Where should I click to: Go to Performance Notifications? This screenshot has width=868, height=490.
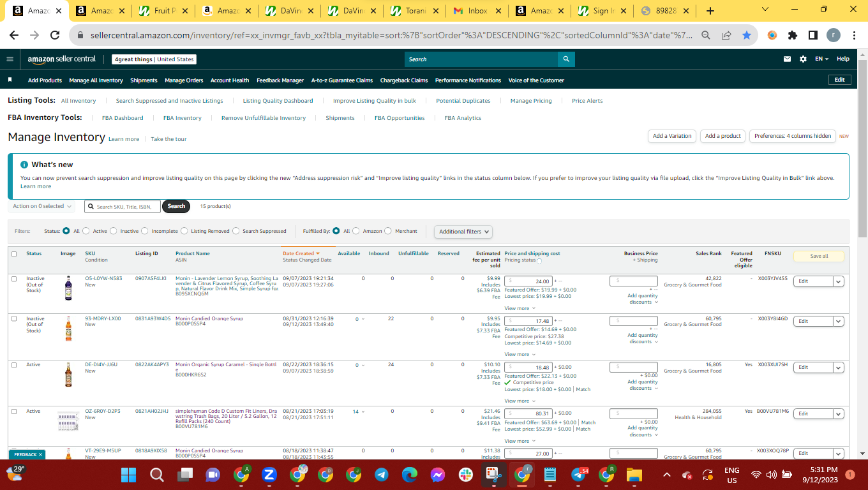click(468, 80)
